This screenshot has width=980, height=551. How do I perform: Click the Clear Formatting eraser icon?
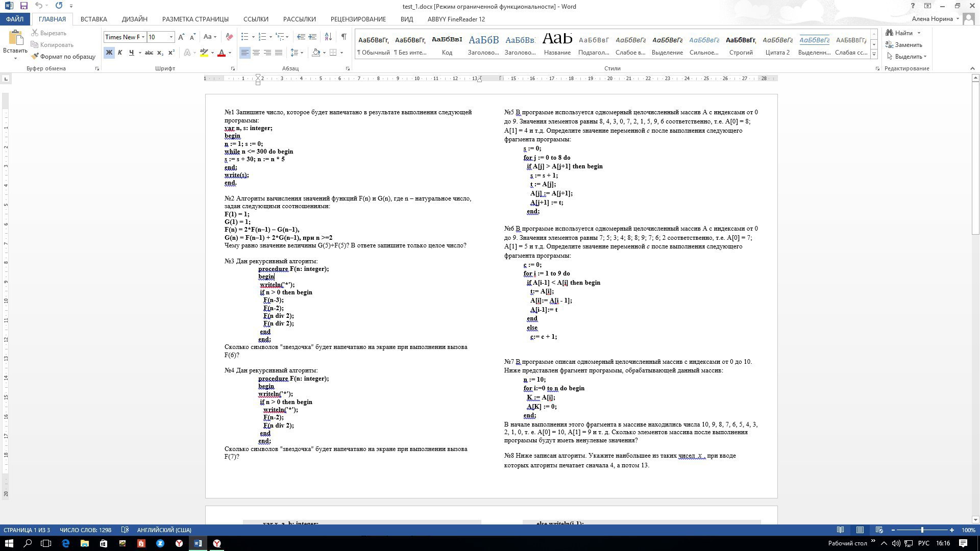point(229,37)
